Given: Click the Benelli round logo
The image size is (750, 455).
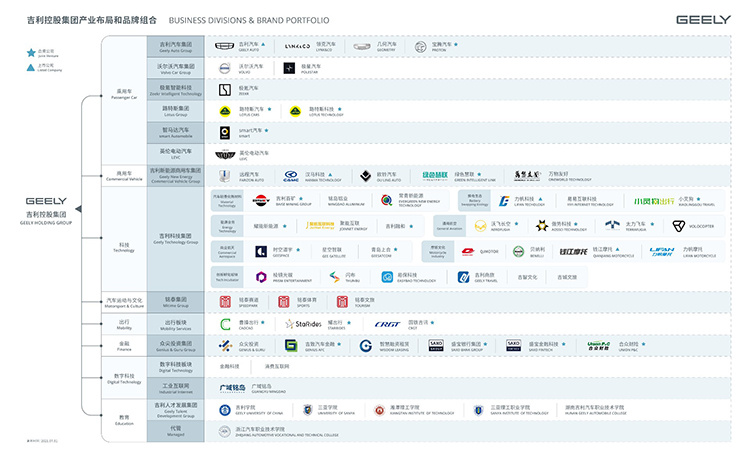Looking at the screenshot, I should (518, 252).
